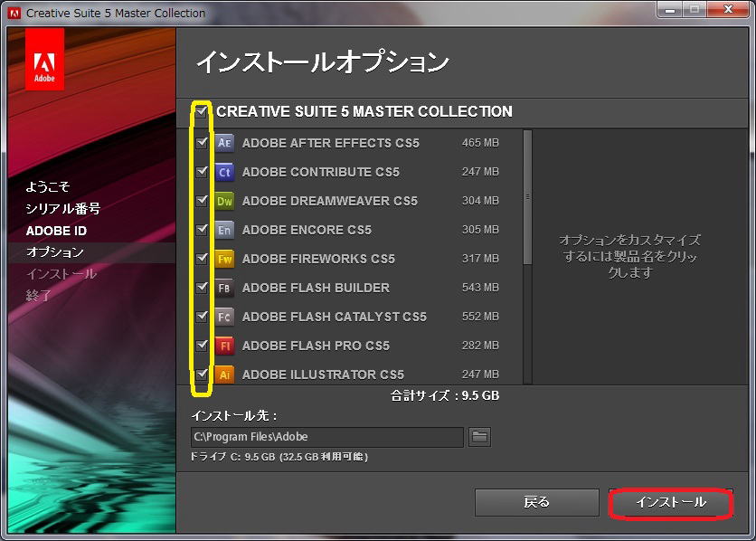756x541 pixels.
Task: Click the 552 MB size value
Action: [x=480, y=317]
